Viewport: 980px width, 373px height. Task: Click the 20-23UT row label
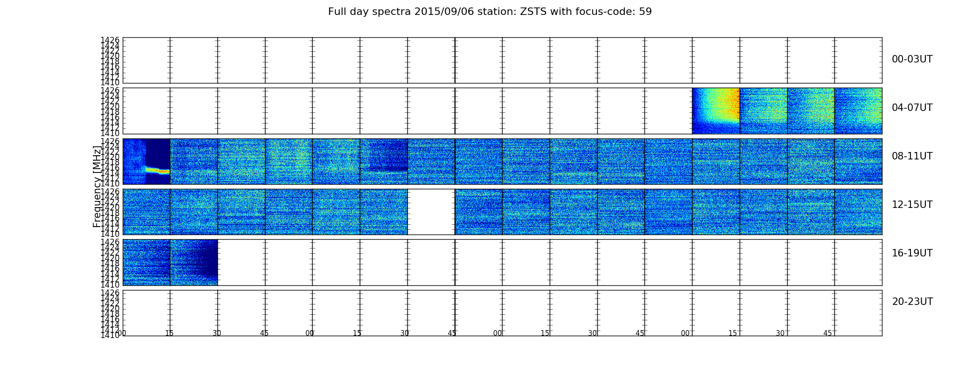coord(912,302)
